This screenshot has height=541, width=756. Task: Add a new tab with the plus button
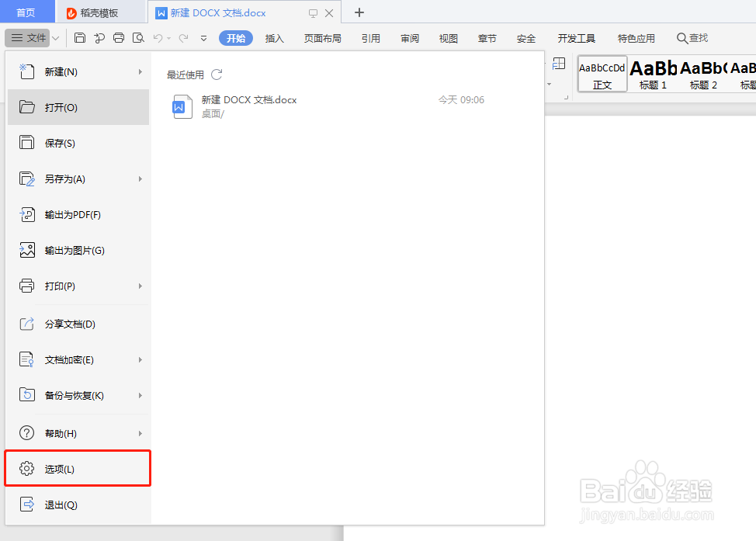point(359,12)
